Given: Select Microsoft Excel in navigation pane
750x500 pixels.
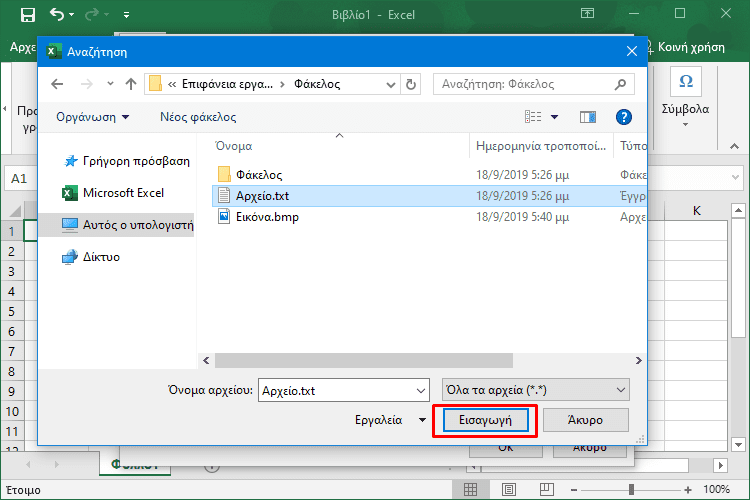Looking at the screenshot, I should tap(113, 193).
